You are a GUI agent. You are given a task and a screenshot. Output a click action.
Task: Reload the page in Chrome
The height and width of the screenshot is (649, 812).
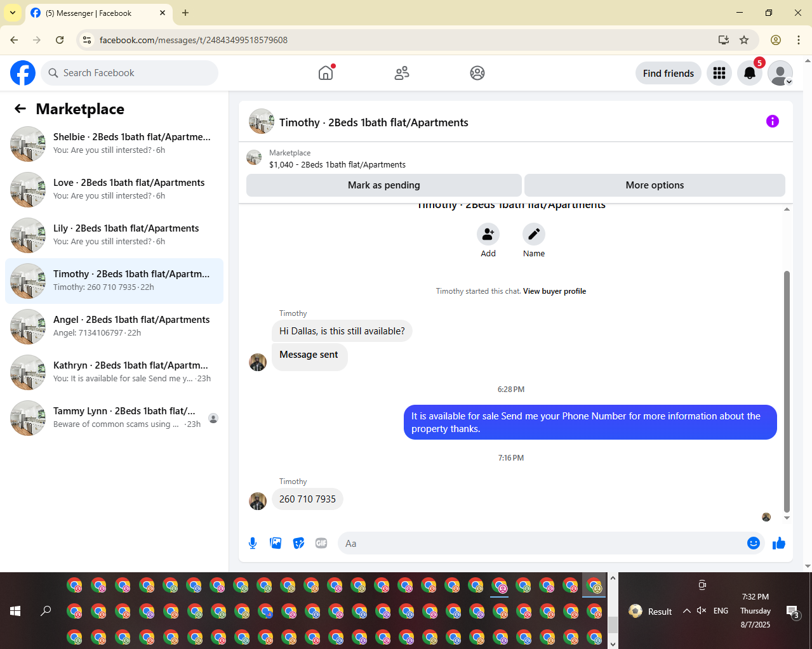pyautogui.click(x=60, y=40)
